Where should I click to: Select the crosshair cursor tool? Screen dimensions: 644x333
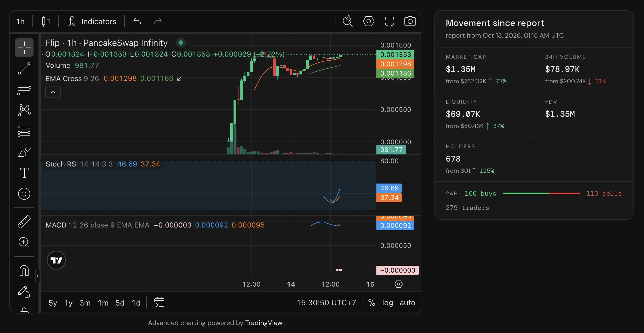pyautogui.click(x=24, y=48)
